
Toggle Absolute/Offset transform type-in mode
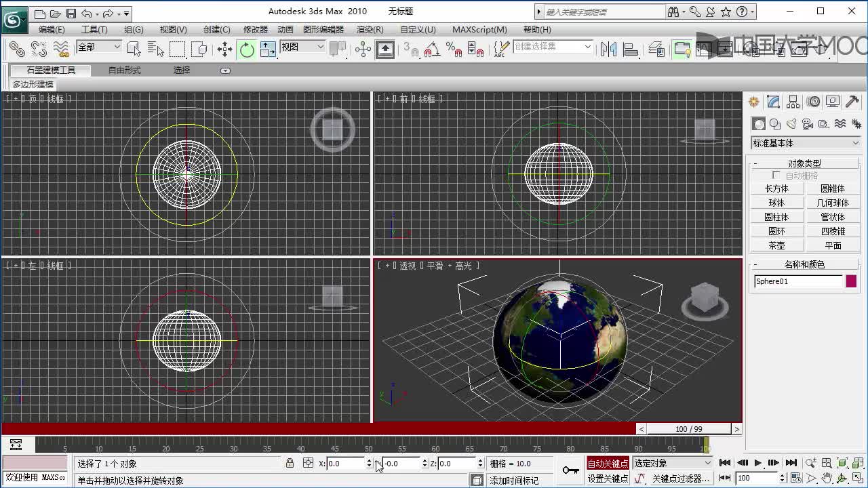(309, 464)
